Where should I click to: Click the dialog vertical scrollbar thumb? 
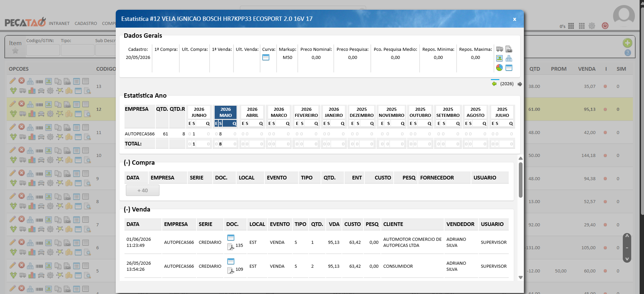[521, 180]
